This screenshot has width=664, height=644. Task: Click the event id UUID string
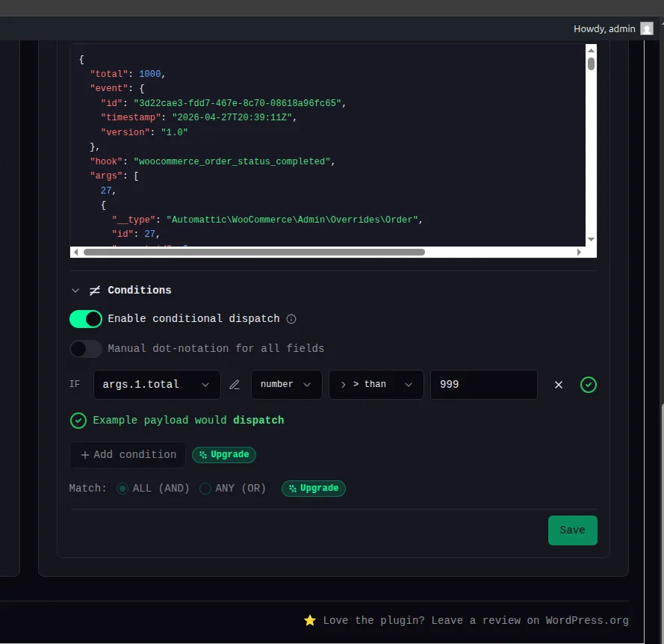coord(238,103)
